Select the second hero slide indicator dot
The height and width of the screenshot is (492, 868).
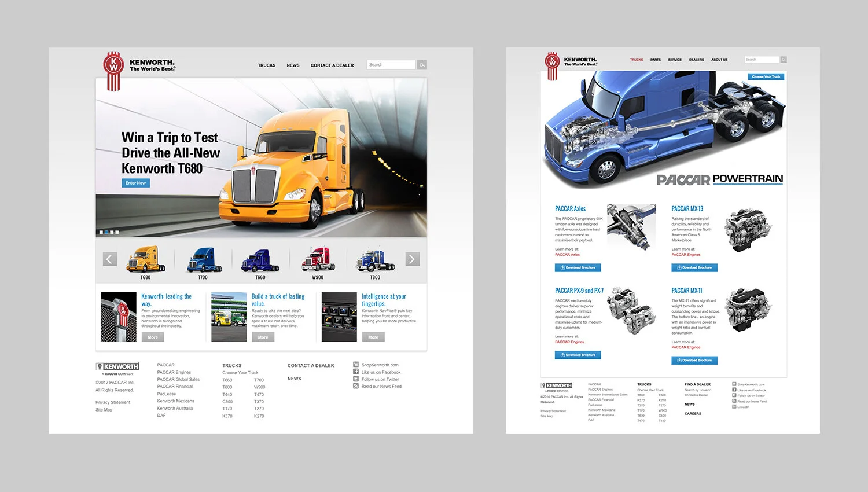pos(106,232)
